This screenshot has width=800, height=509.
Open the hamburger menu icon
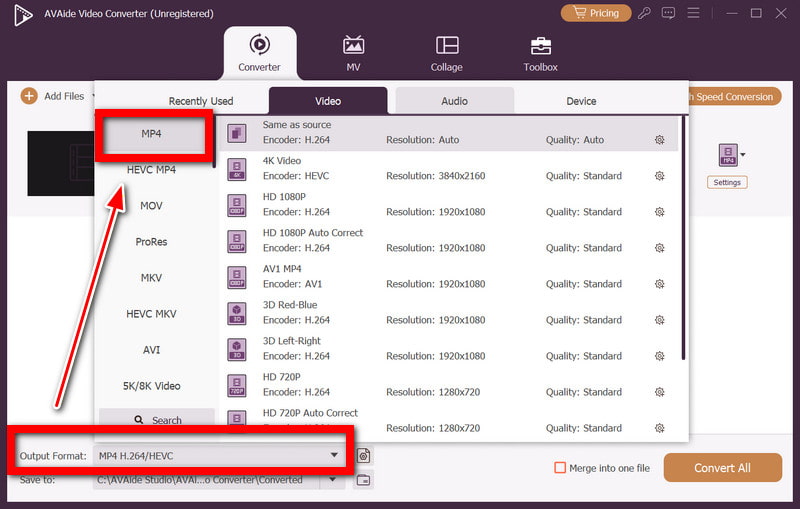693,13
